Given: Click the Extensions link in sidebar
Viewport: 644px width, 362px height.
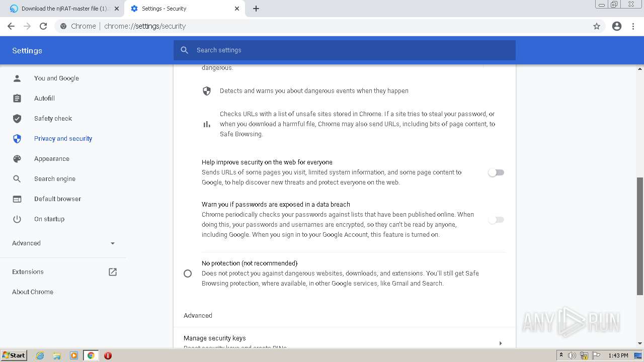Looking at the screenshot, I should (28, 271).
